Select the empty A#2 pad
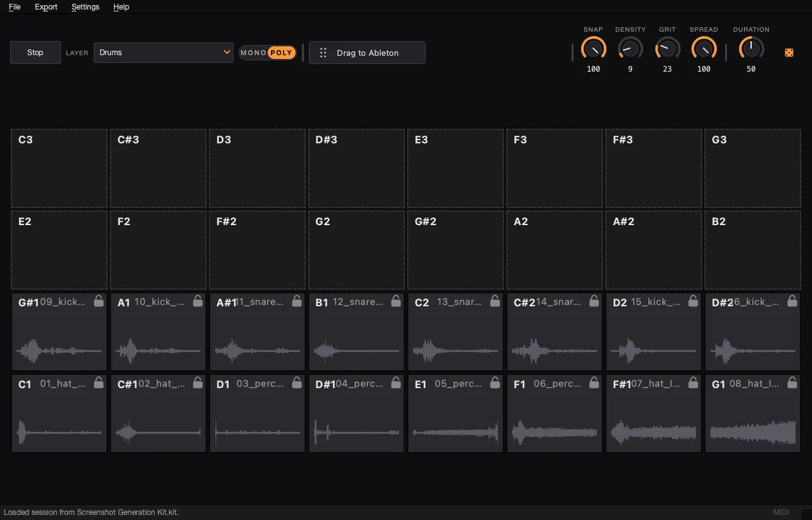The height and width of the screenshot is (520, 812). (x=653, y=250)
